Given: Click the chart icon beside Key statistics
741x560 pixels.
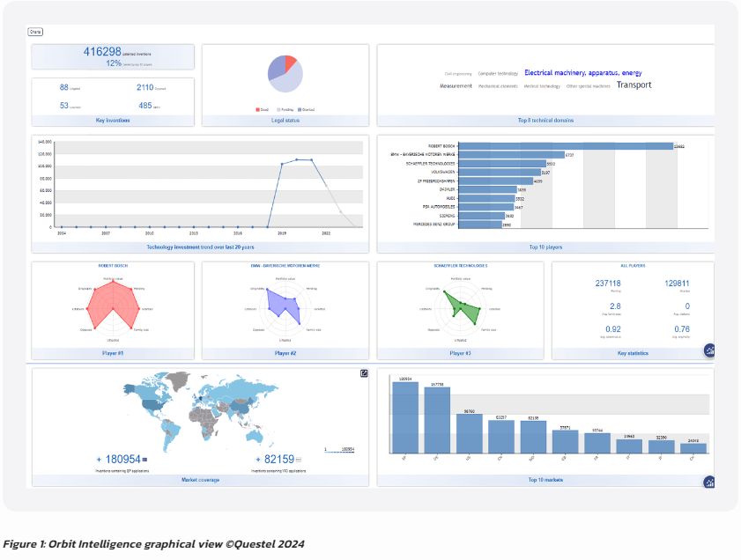Looking at the screenshot, I should [x=709, y=350].
